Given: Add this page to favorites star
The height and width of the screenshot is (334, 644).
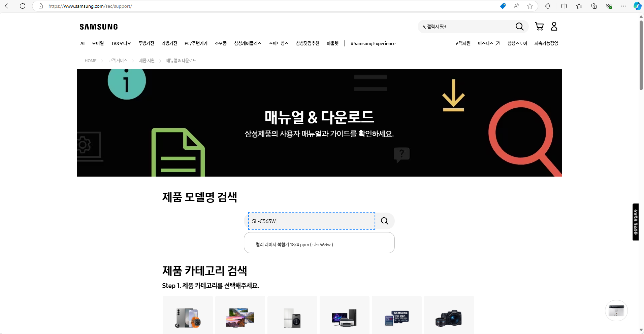Looking at the screenshot, I should (x=530, y=6).
